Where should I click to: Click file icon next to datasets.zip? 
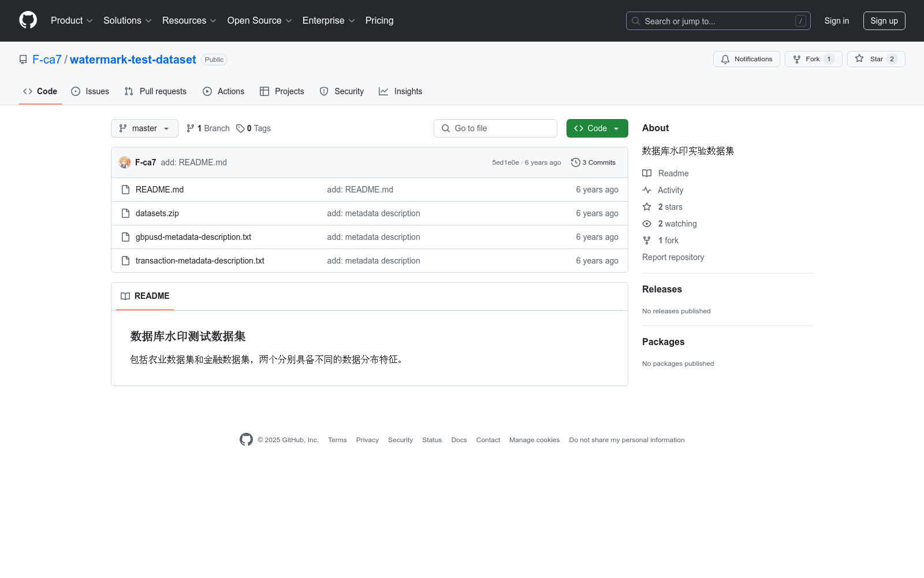pos(125,213)
